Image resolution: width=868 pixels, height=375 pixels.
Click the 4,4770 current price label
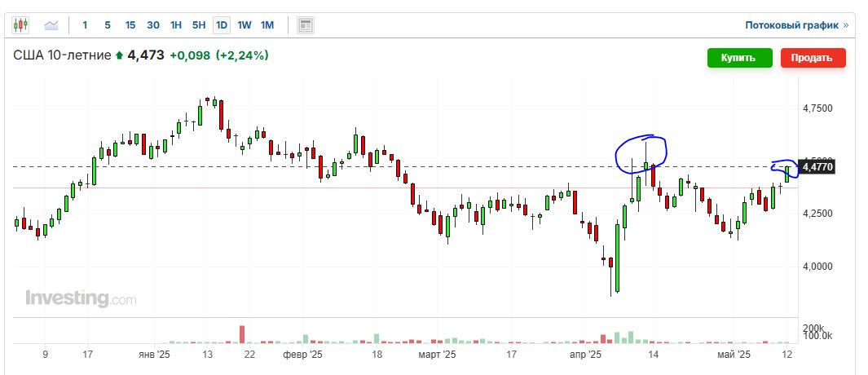click(816, 167)
